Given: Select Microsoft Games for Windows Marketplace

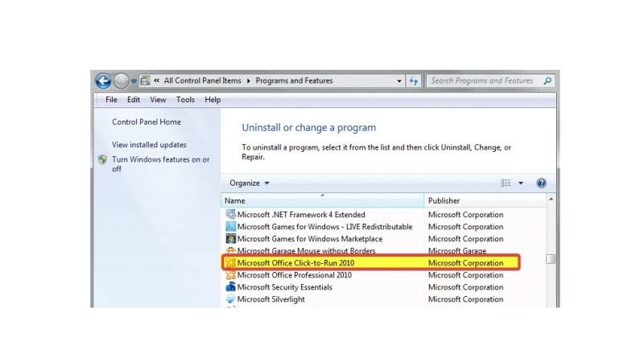Looking at the screenshot, I should point(310,239).
